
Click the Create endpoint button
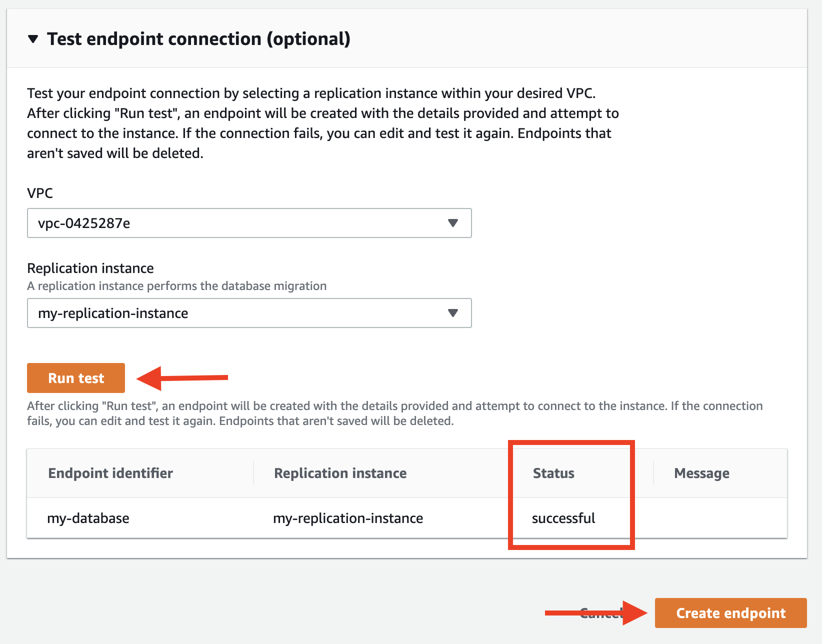point(730,612)
